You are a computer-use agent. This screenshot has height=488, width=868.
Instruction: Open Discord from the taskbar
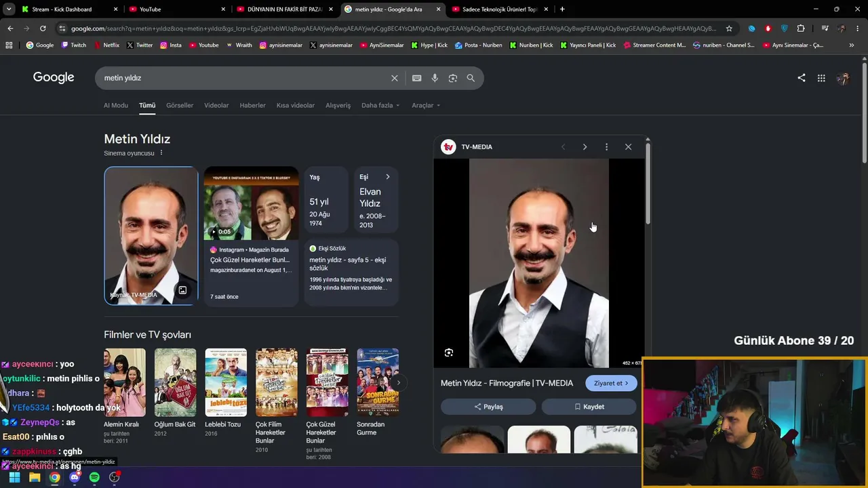(x=75, y=477)
